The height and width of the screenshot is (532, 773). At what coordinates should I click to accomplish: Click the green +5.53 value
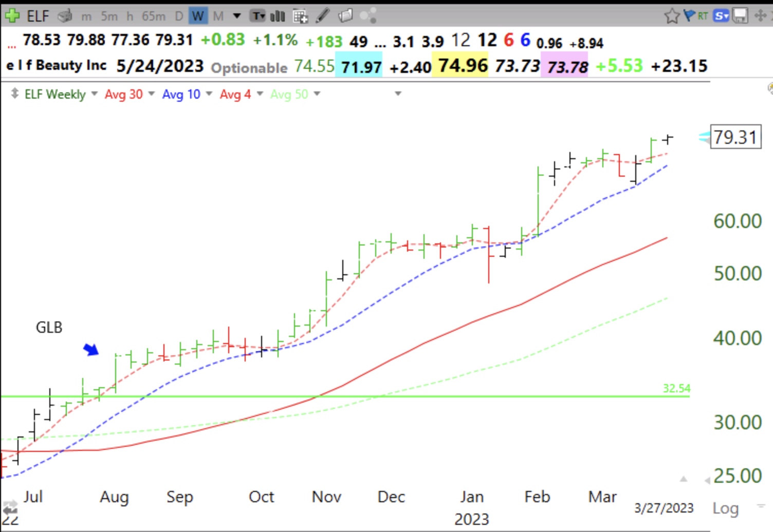pos(619,66)
